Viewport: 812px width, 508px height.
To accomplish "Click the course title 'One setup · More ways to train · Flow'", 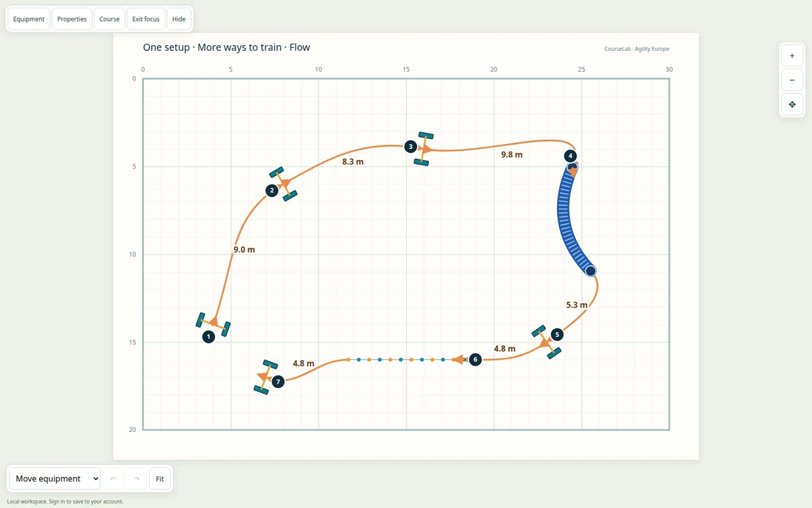I will point(226,47).
